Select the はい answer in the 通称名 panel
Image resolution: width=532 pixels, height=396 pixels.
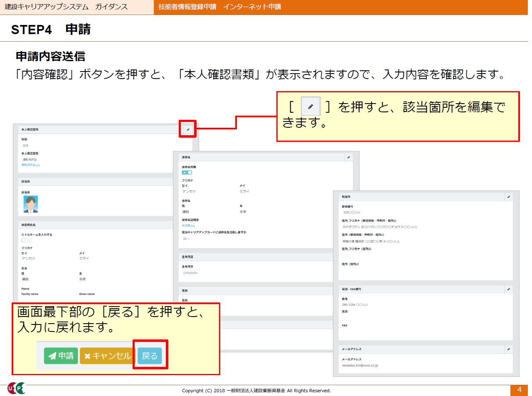(186, 239)
